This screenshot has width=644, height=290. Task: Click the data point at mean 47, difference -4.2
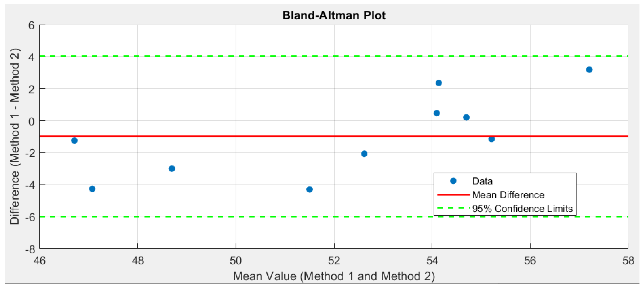coord(92,189)
